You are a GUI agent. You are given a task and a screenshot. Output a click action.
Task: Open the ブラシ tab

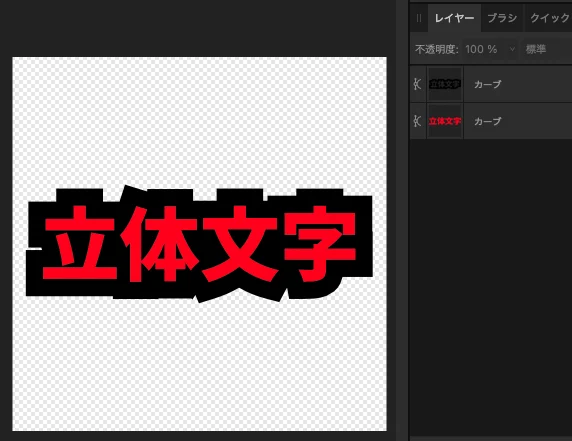tap(502, 18)
